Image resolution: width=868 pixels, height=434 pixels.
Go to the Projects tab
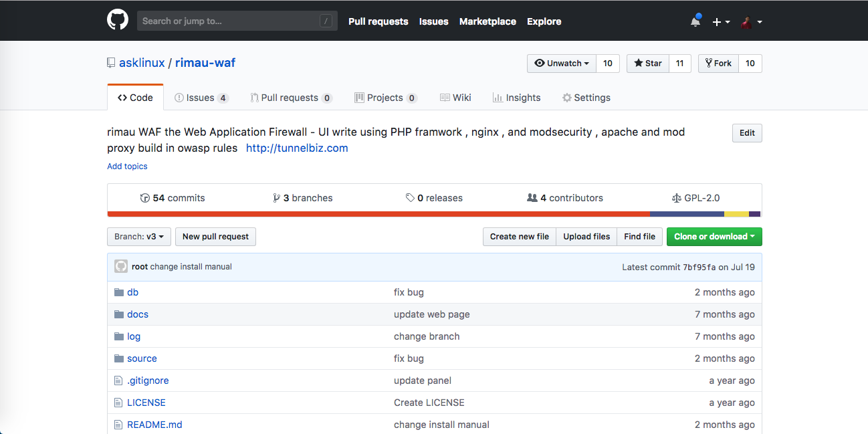point(386,98)
